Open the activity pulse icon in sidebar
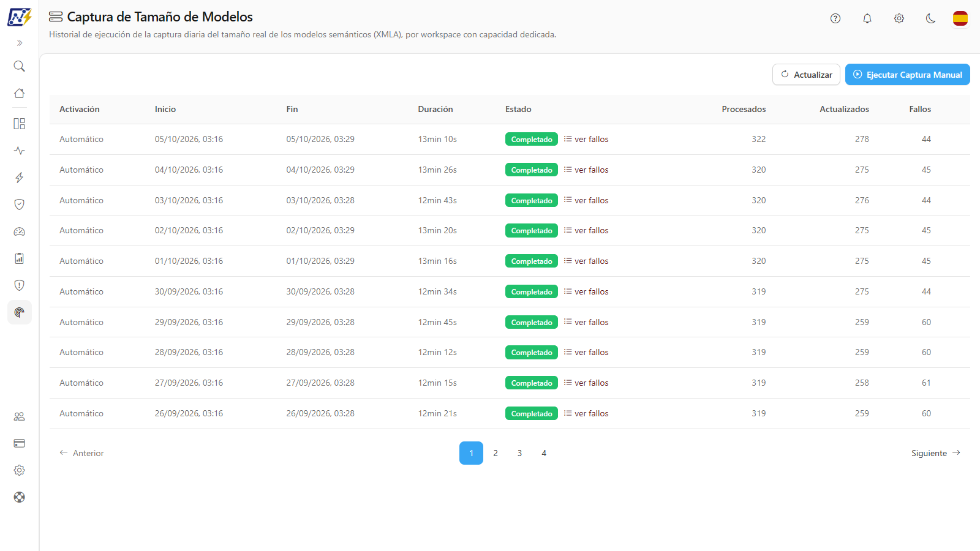The image size is (980, 551). [x=20, y=151]
